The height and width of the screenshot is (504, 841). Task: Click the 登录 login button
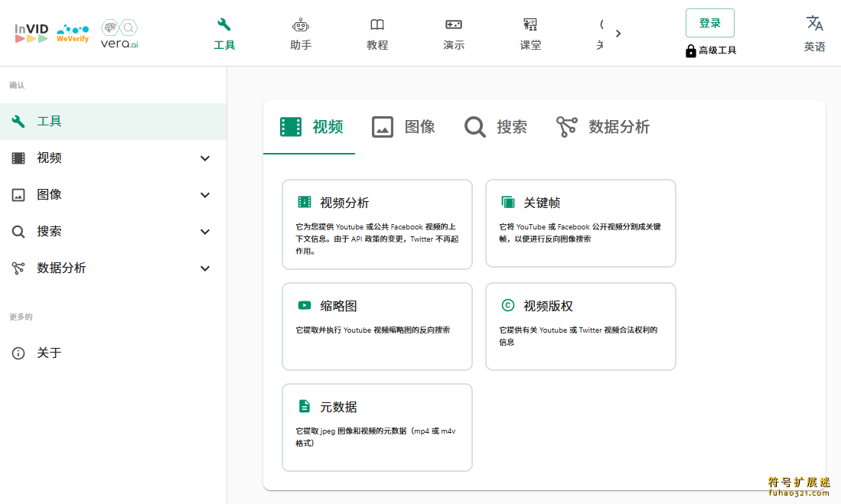coord(709,23)
